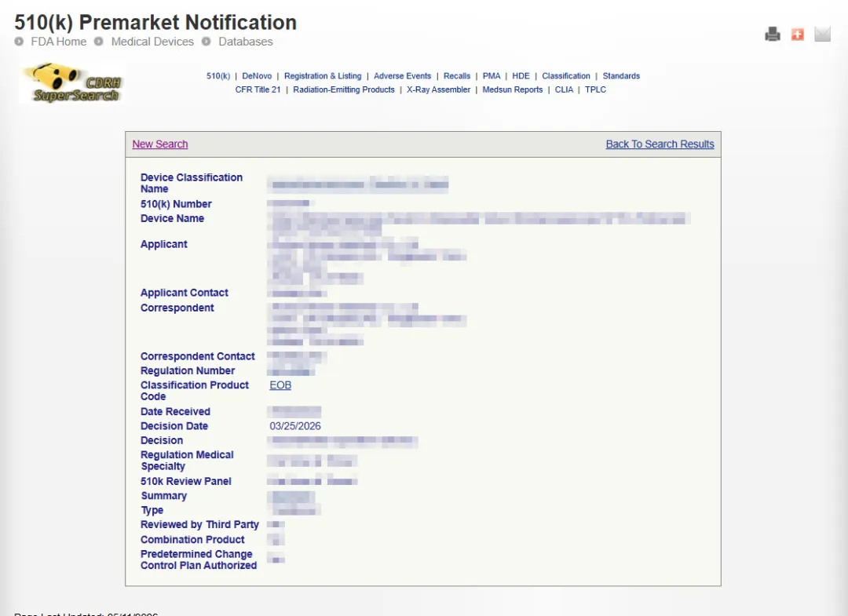The image size is (848, 616).
Task: Click the print page icon
Action: point(773,35)
